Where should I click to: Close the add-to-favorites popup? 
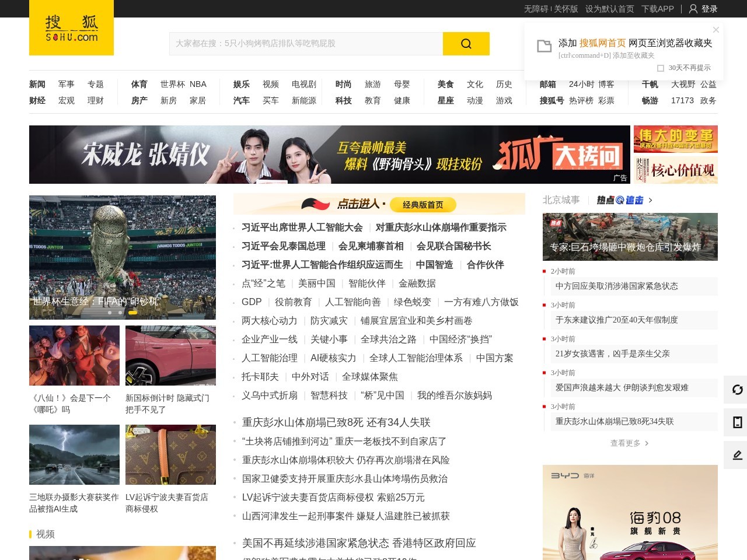716,29
